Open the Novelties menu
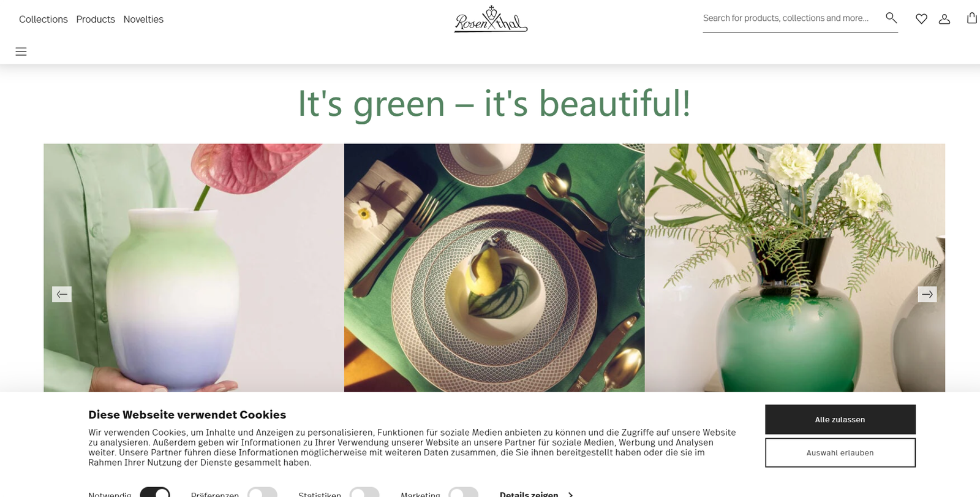 coord(143,19)
